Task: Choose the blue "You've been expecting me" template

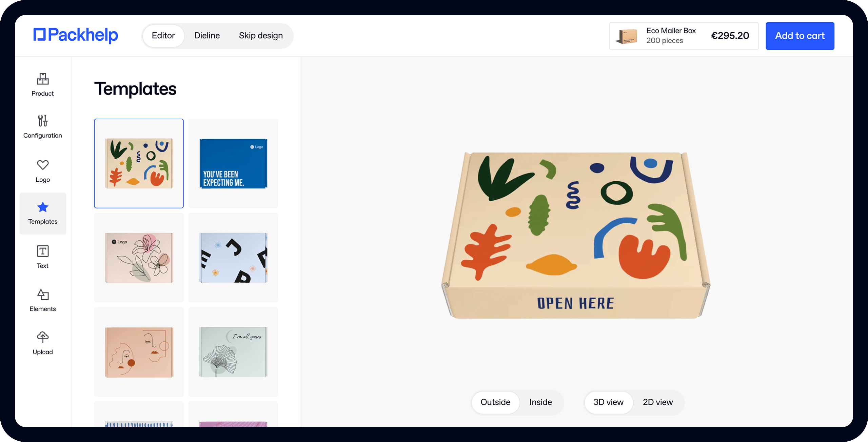Action: point(233,163)
